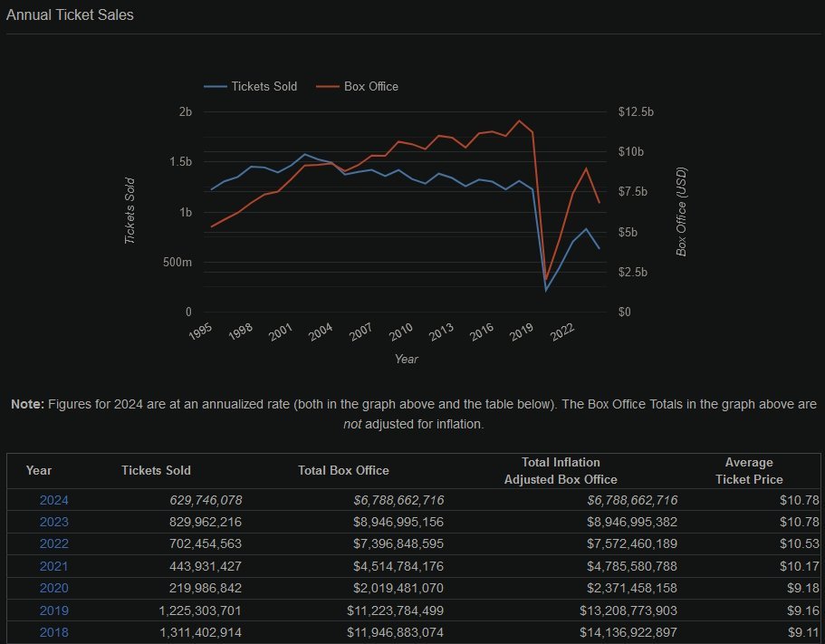Click the 2020 lowest dip on the chart

[546, 290]
